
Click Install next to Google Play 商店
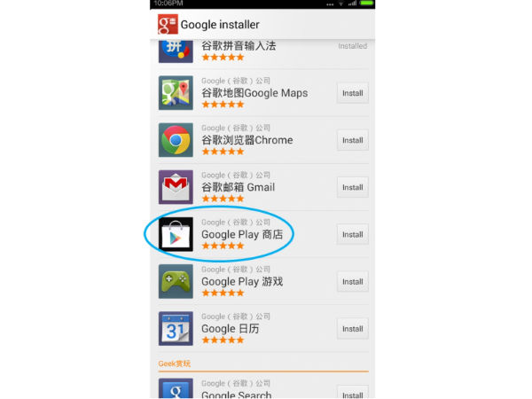point(353,234)
